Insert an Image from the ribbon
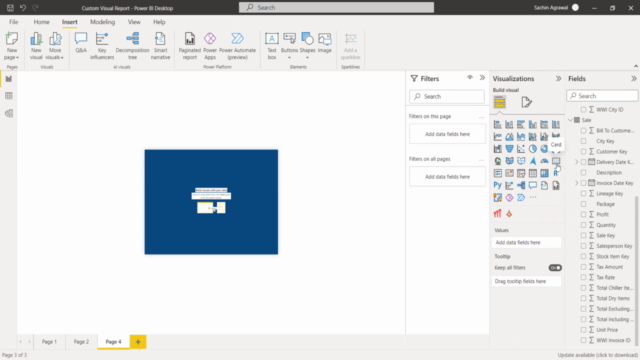 tap(324, 43)
